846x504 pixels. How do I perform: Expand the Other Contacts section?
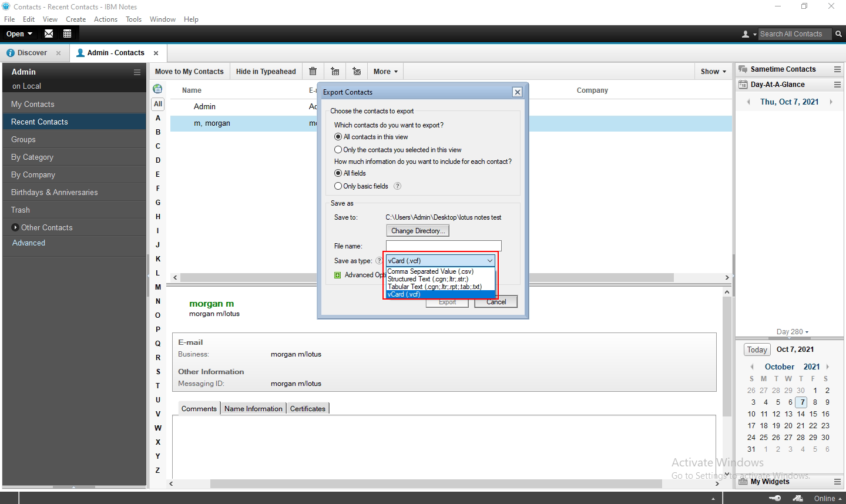click(x=16, y=227)
